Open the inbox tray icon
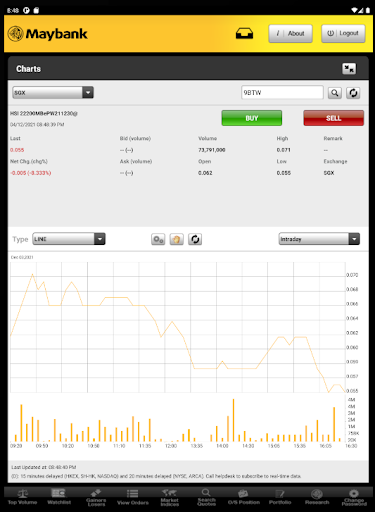 [x=244, y=33]
